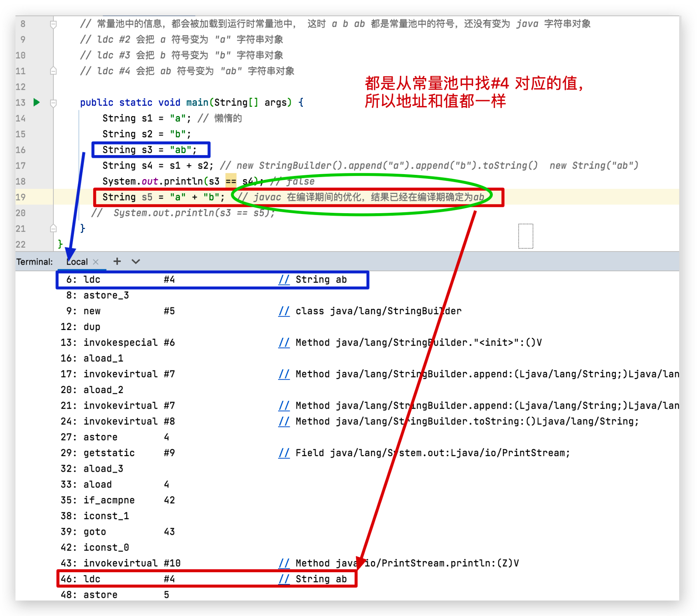Close the Local terminal session using its x icon
Screen dimensions: 697x616
tap(96, 262)
